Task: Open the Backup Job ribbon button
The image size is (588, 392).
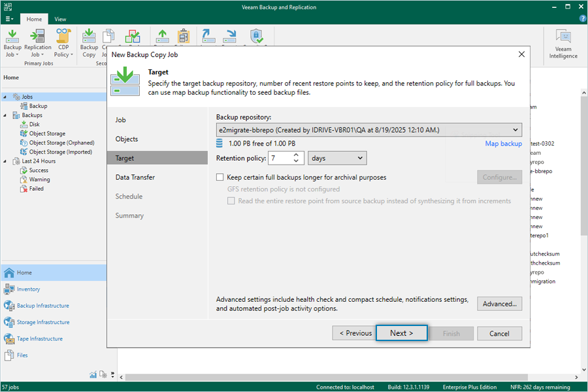Action: click(12, 42)
